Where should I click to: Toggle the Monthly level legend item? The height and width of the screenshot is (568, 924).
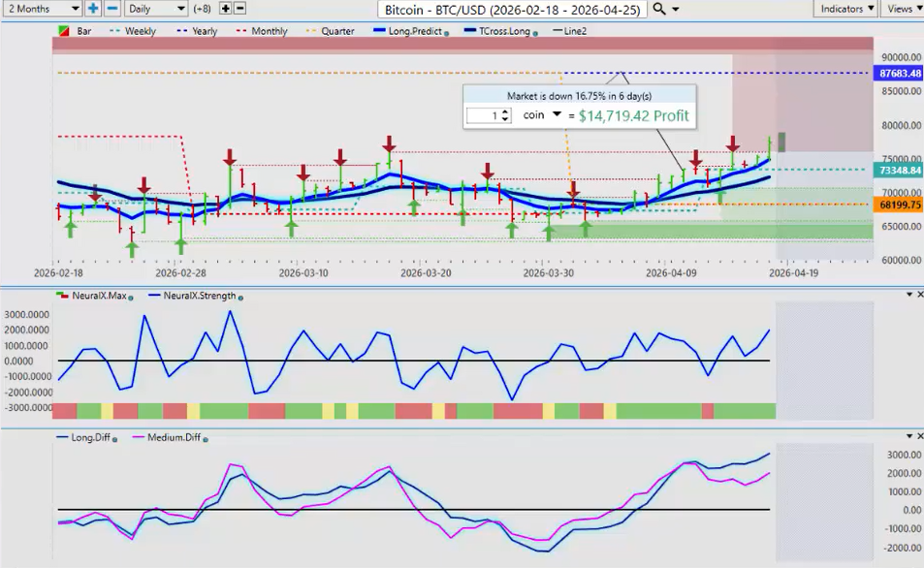pyautogui.click(x=262, y=31)
